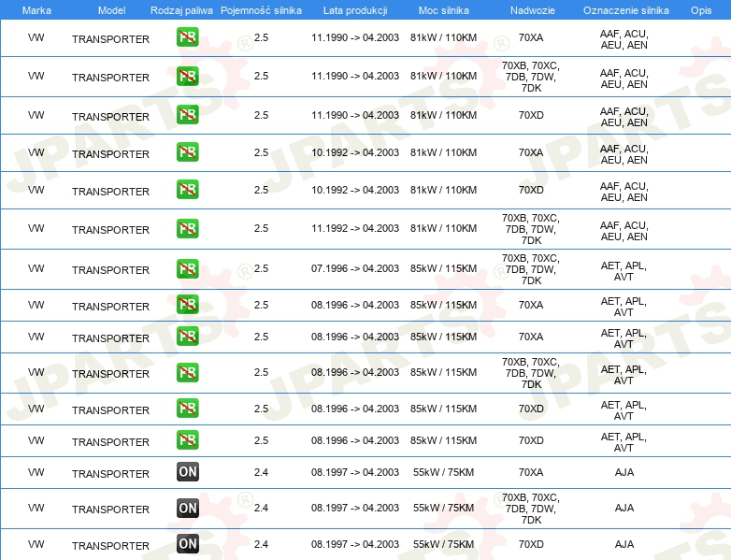
Task: Click the Moc silnika column header
Action: pyautogui.click(x=443, y=9)
